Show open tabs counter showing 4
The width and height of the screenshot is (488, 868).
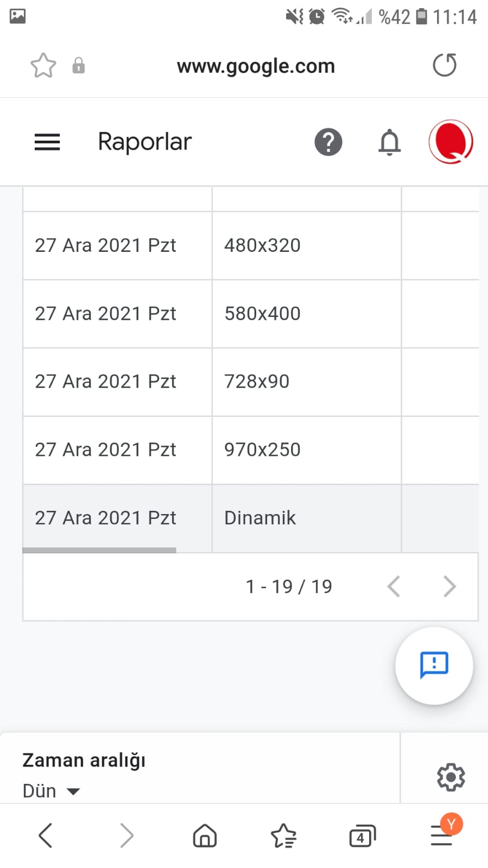pyautogui.click(x=362, y=836)
